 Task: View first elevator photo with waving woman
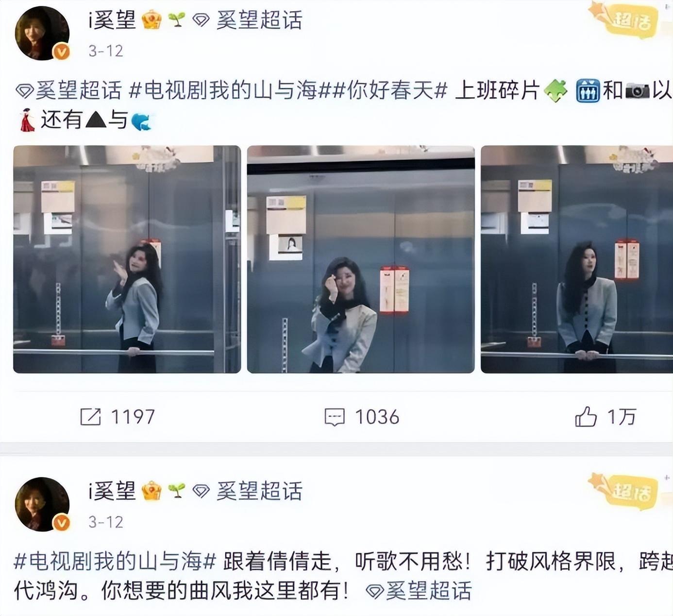tap(127, 259)
